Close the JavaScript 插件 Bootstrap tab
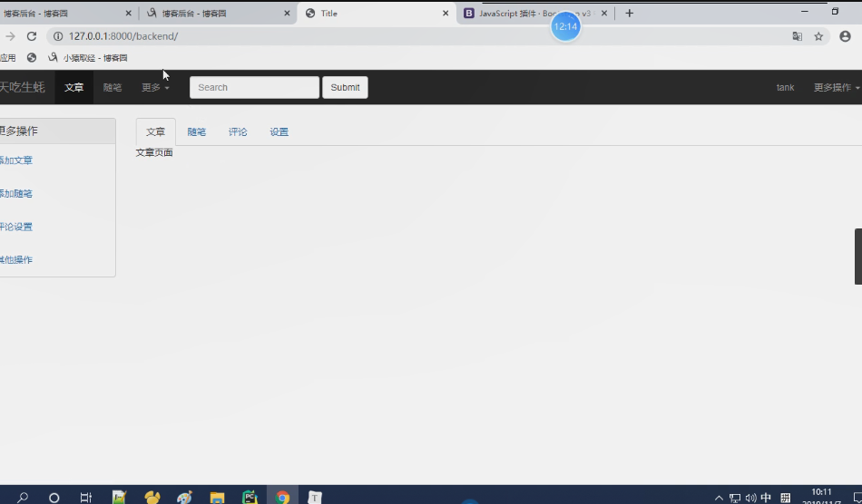Viewport: 862px width, 504px height. click(604, 14)
